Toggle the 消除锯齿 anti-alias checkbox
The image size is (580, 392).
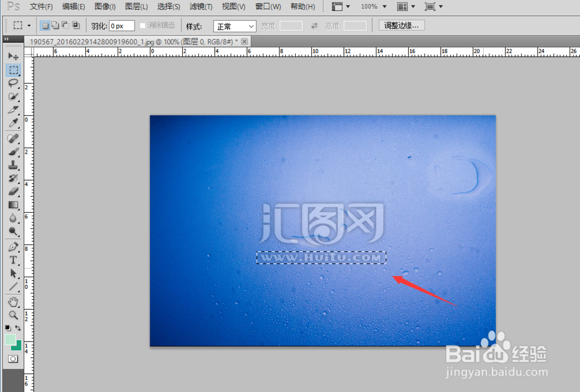coord(143,26)
